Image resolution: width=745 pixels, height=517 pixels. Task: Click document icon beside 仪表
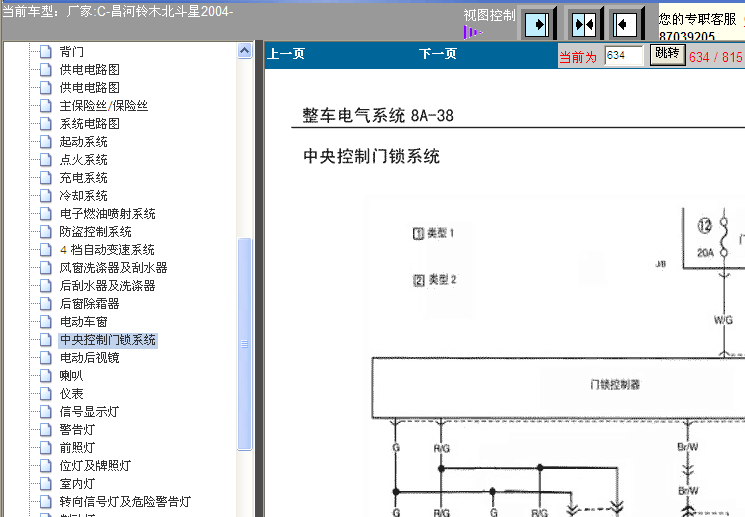point(46,394)
